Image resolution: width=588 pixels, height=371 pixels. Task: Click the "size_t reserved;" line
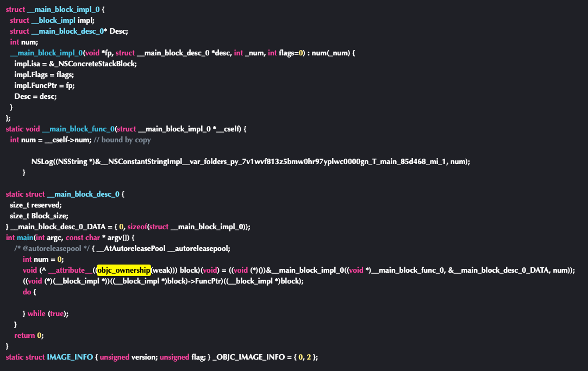(x=36, y=205)
